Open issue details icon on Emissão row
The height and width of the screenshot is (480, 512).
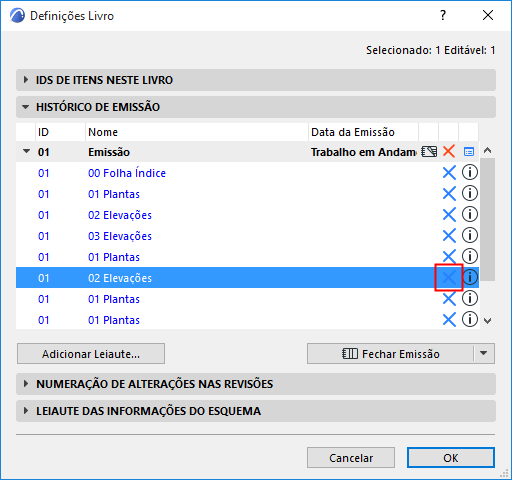[469, 152]
